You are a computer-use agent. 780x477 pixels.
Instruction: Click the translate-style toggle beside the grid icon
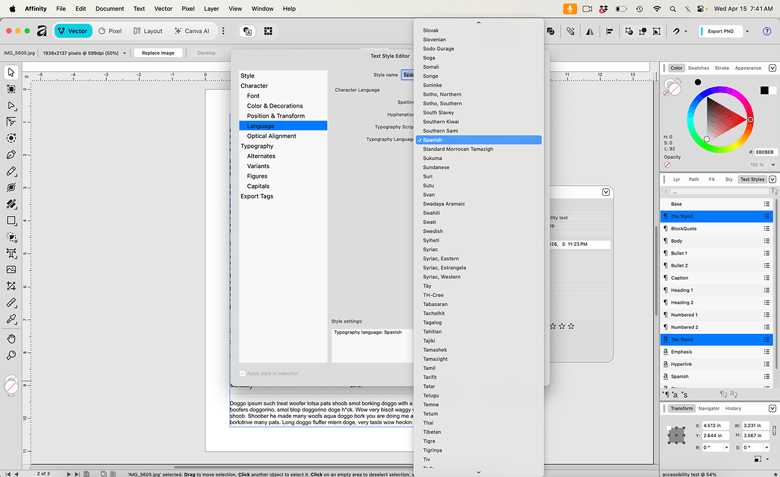coord(247,31)
